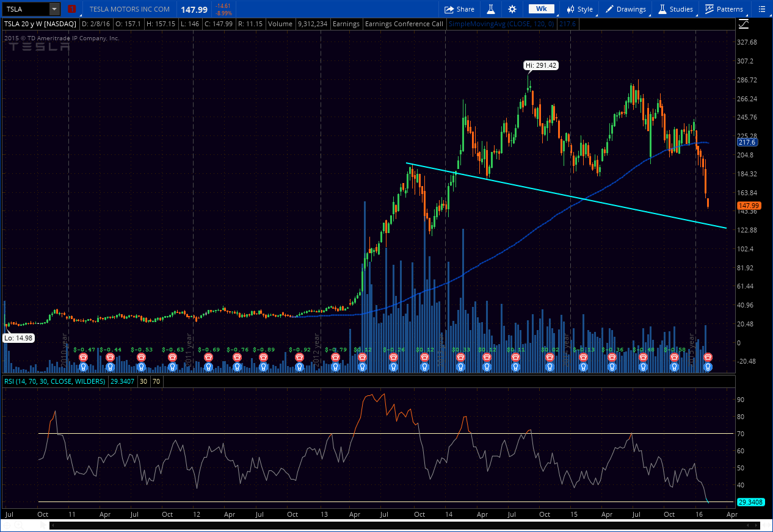Click the earnings phone icon under $-0.58
Image resolution: width=773 pixels, height=532 pixels.
coord(674,357)
